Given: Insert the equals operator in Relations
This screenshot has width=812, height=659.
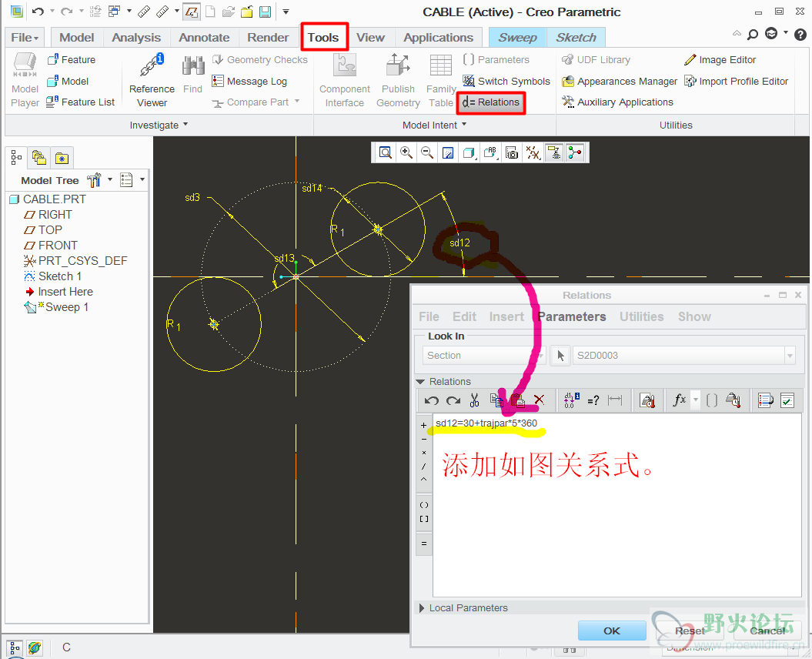Looking at the screenshot, I should (423, 544).
